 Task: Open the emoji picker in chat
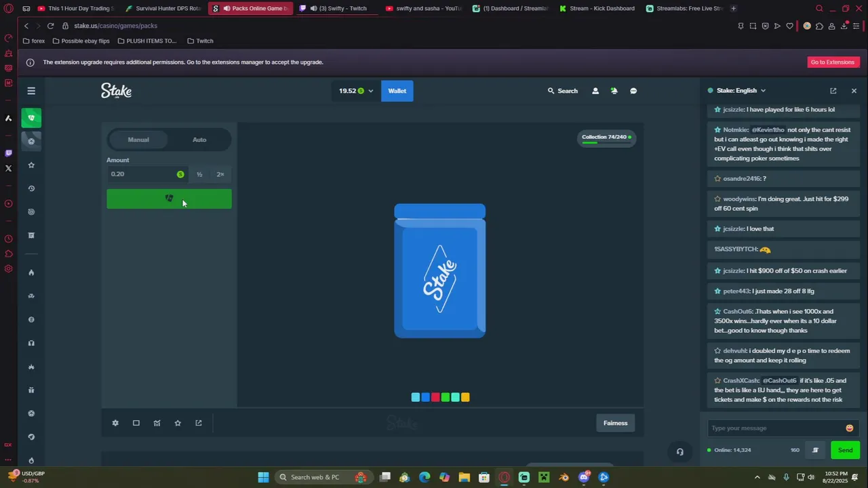click(850, 428)
